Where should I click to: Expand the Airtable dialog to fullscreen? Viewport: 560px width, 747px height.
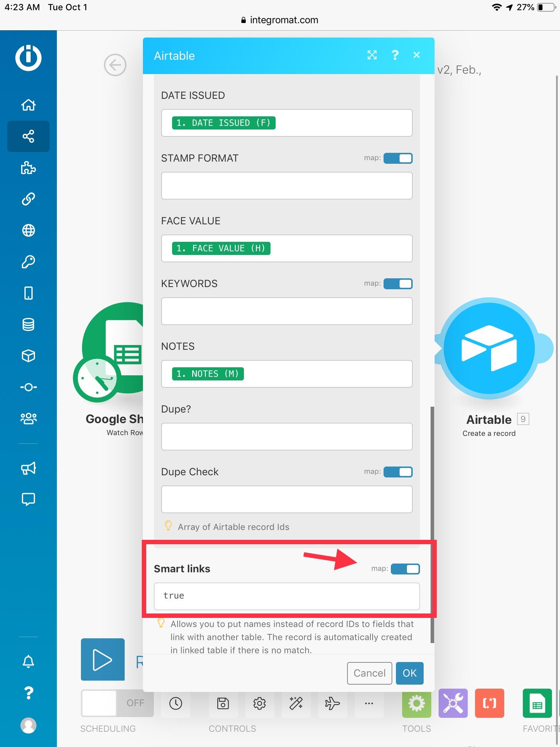[372, 55]
